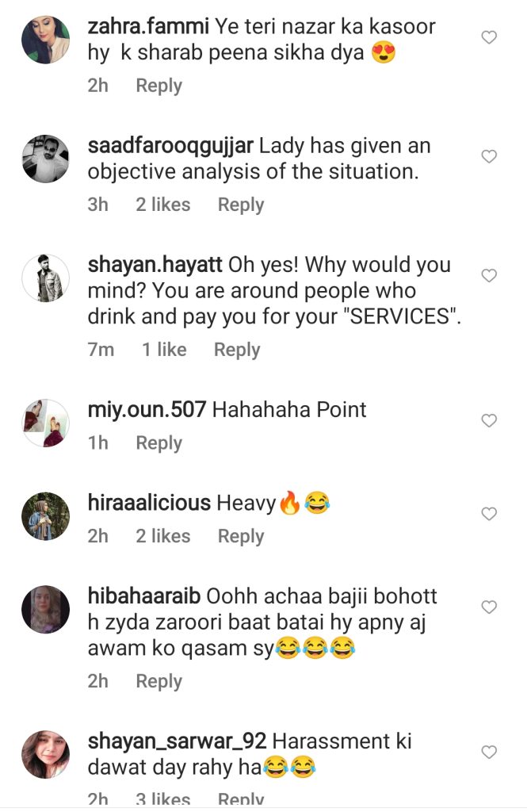527x812 pixels.
Task: Open saadfarooqgujjar's avatar
Action: click(x=45, y=159)
